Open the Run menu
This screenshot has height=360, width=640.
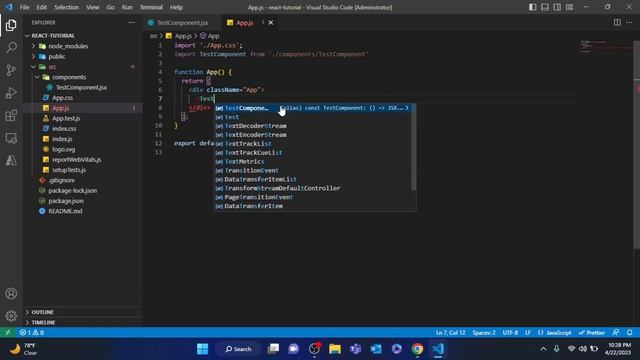pos(127,7)
